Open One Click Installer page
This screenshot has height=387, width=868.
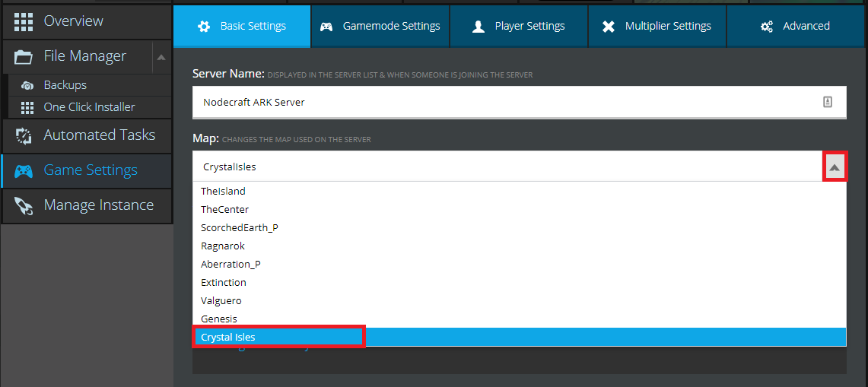[x=90, y=107]
